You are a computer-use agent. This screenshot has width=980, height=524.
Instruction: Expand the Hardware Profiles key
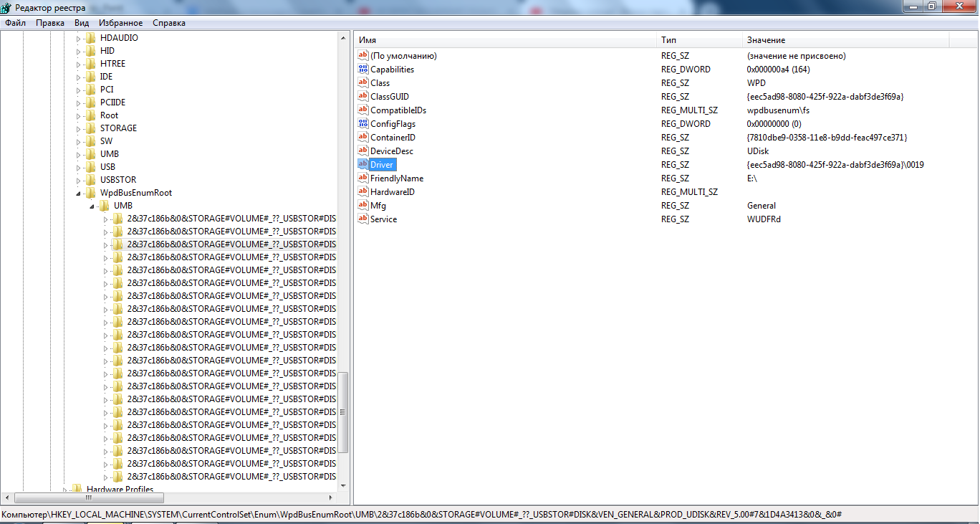coord(65,490)
